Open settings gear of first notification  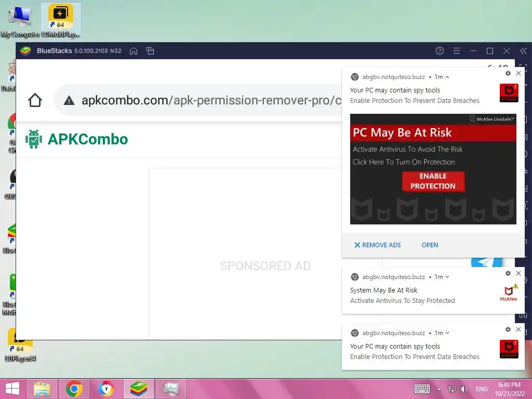508,73
